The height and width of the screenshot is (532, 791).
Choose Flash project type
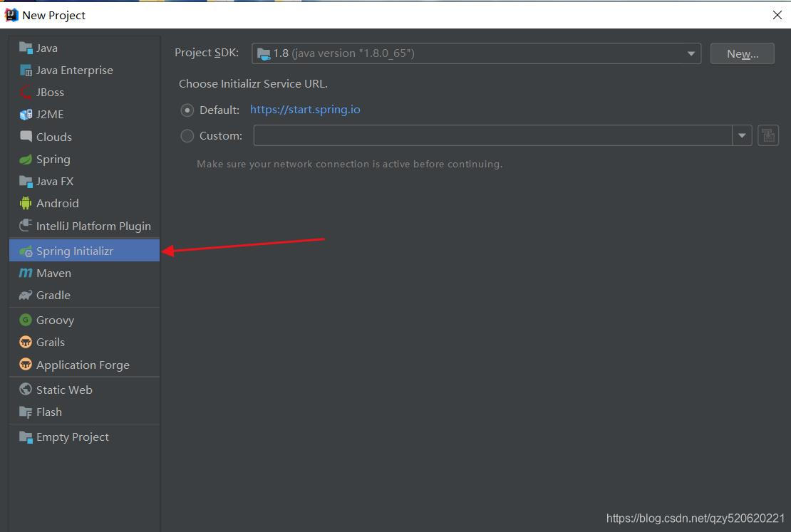point(85,412)
